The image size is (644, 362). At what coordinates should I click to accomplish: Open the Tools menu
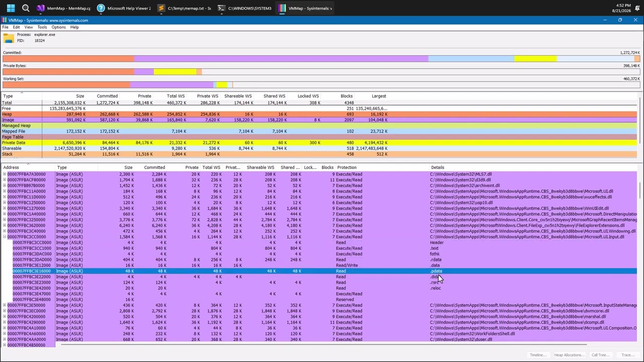(x=42, y=27)
